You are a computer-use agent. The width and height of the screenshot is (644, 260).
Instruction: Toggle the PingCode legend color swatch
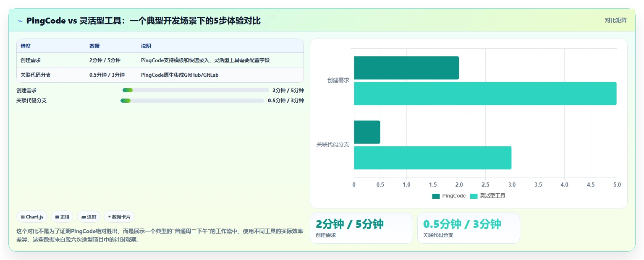[x=436, y=196]
